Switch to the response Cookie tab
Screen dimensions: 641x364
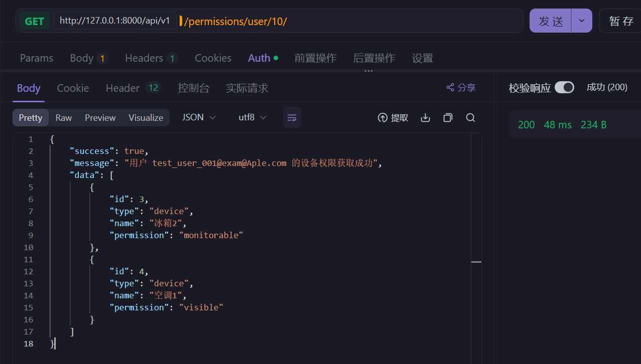click(x=73, y=88)
